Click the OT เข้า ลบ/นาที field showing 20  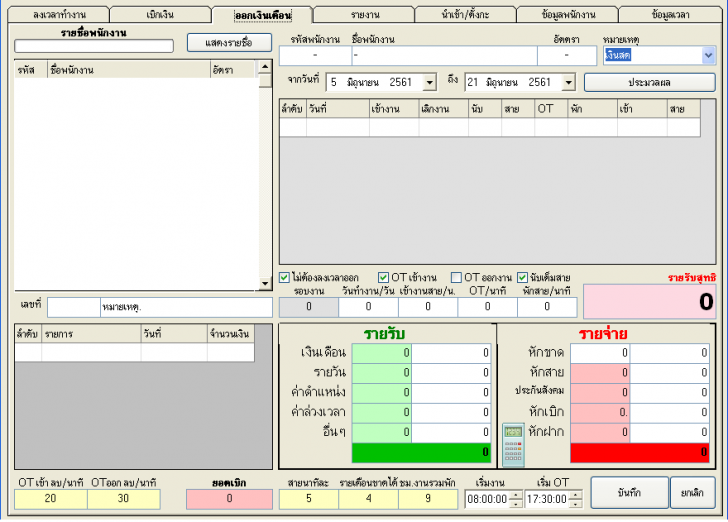tap(51, 499)
